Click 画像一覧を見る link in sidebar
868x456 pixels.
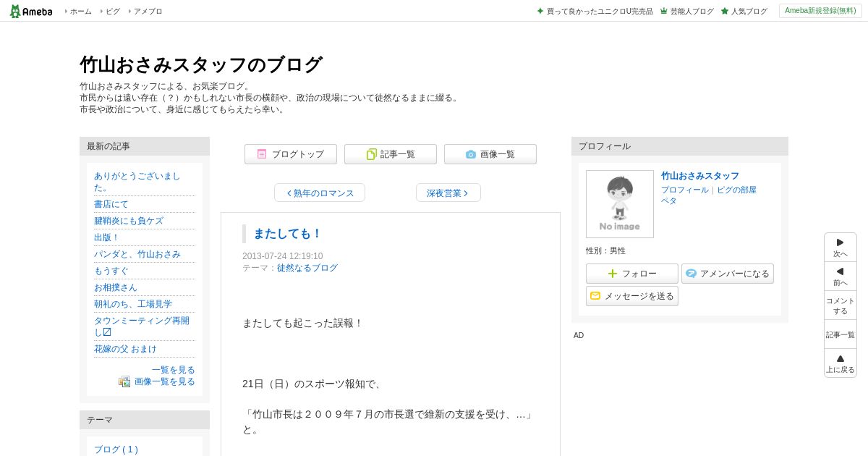pos(165,381)
